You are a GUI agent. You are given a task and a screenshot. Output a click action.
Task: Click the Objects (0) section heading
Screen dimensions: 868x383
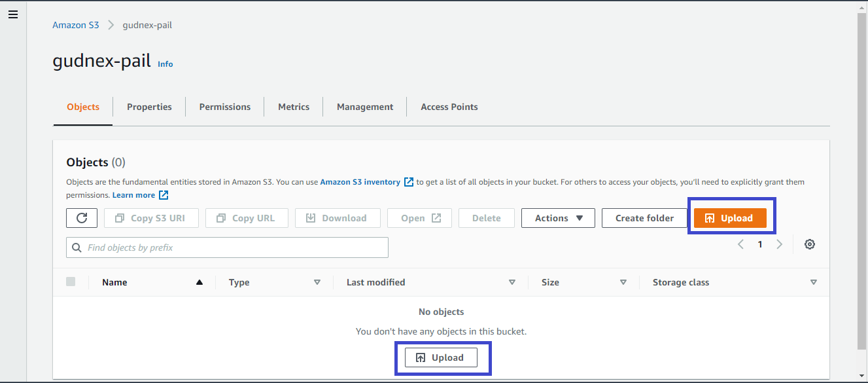click(x=96, y=162)
